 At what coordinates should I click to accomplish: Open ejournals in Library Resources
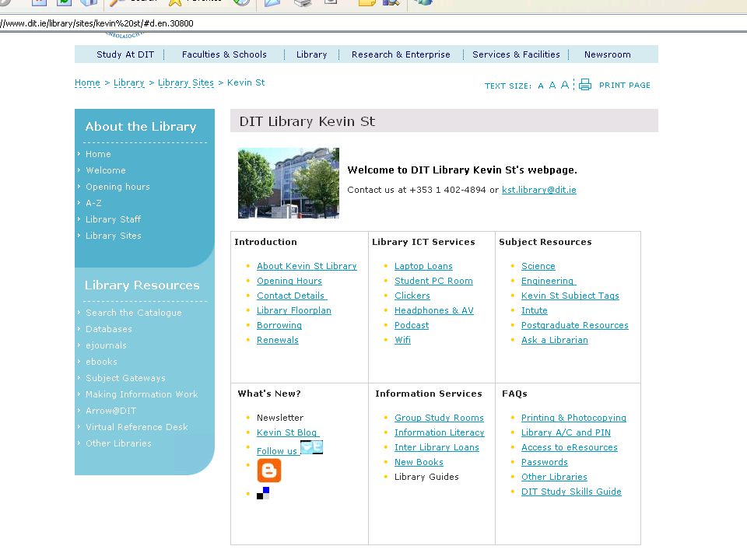click(106, 345)
